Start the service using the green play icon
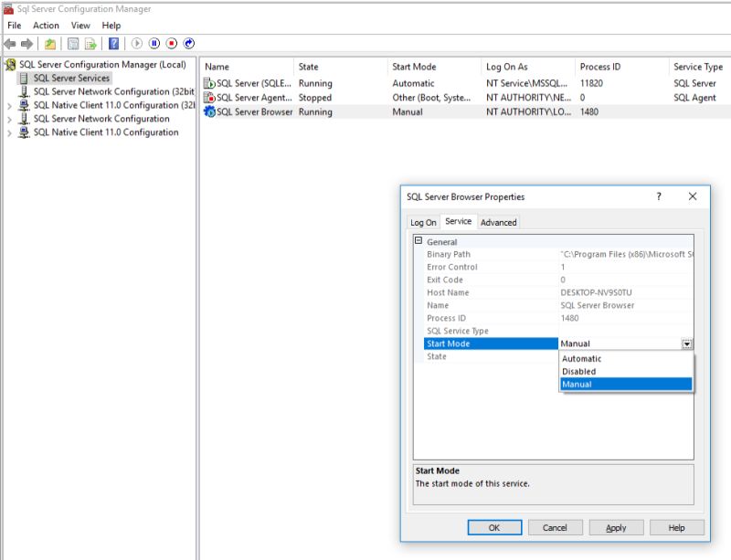The image size is (731, 560). pyautogui.click(x=137, y=43)
